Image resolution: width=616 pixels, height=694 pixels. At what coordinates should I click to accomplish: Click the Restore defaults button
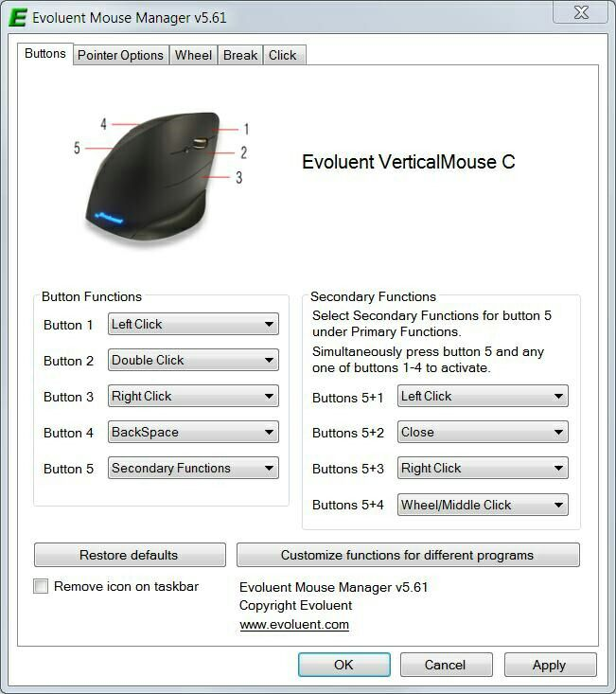130,555
